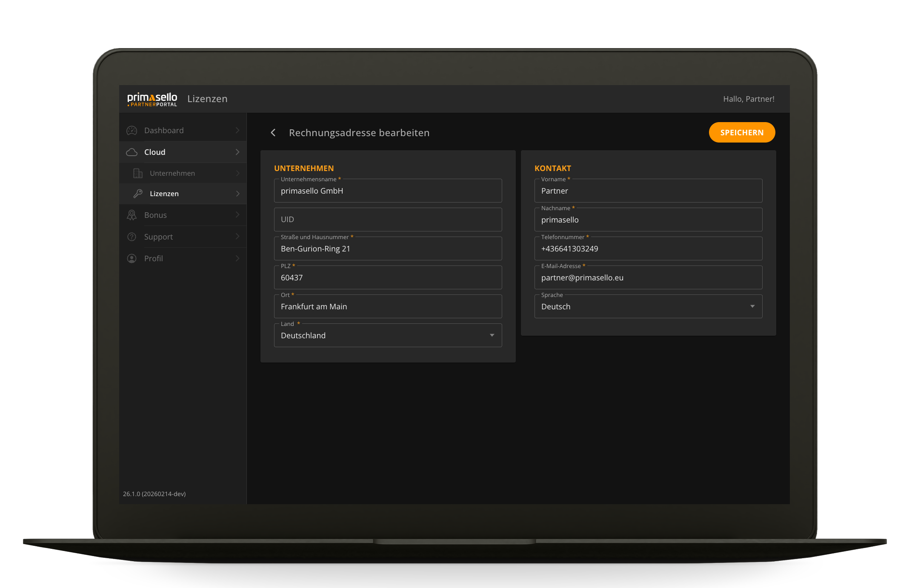
Task: Click the Cloud icon in sidebar
Action: point(132,152)
